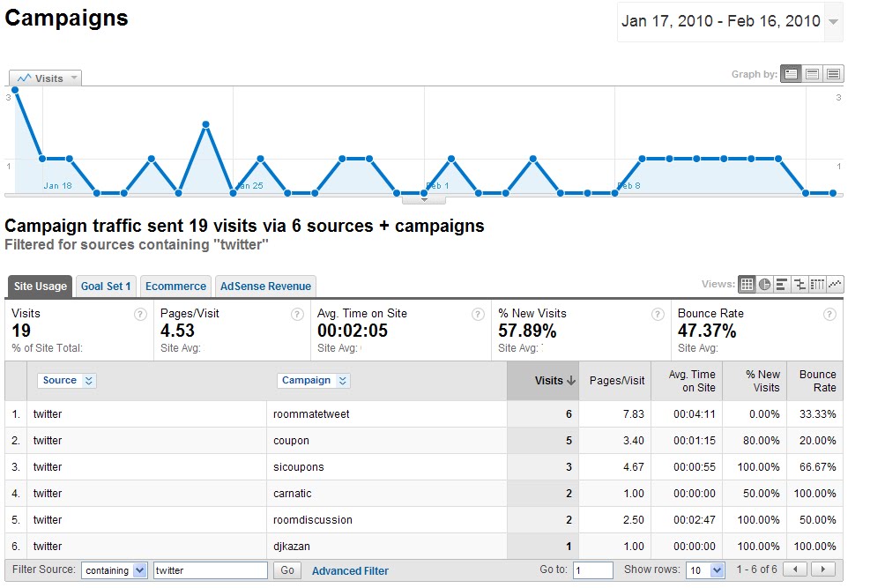885x588 pixels.
Task: Click the 66.67% bounce rate value
Action: (817, 467)
